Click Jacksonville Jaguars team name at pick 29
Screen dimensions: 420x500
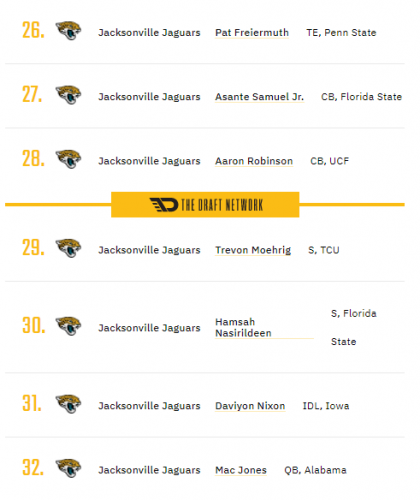(149, 250)
